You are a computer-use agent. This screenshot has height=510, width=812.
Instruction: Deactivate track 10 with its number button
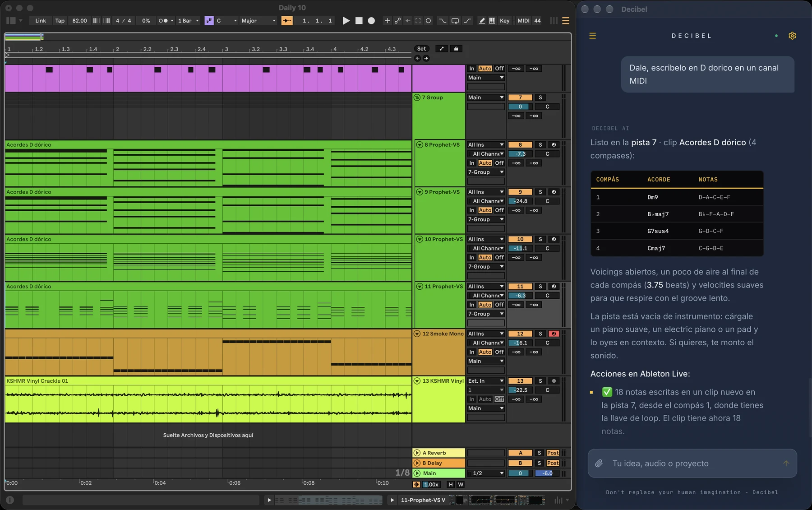520,239
